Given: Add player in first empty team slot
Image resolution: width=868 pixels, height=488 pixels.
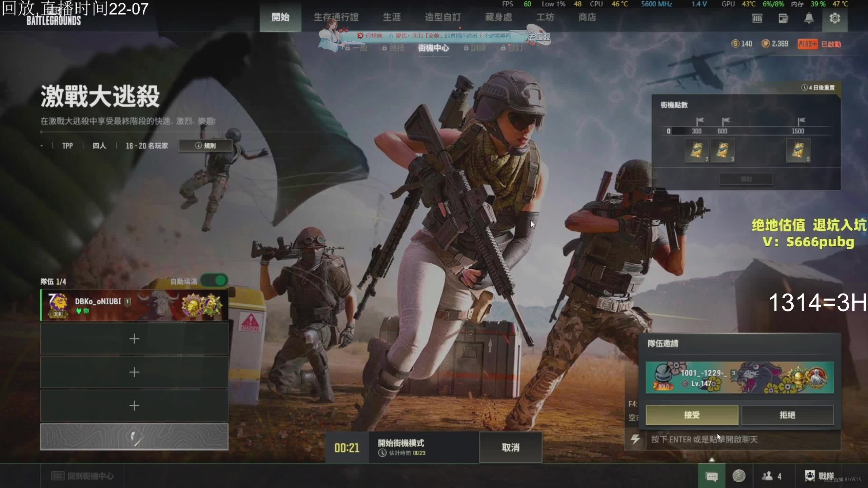Looking at the screenshot, I should click(x=134, y=339).
